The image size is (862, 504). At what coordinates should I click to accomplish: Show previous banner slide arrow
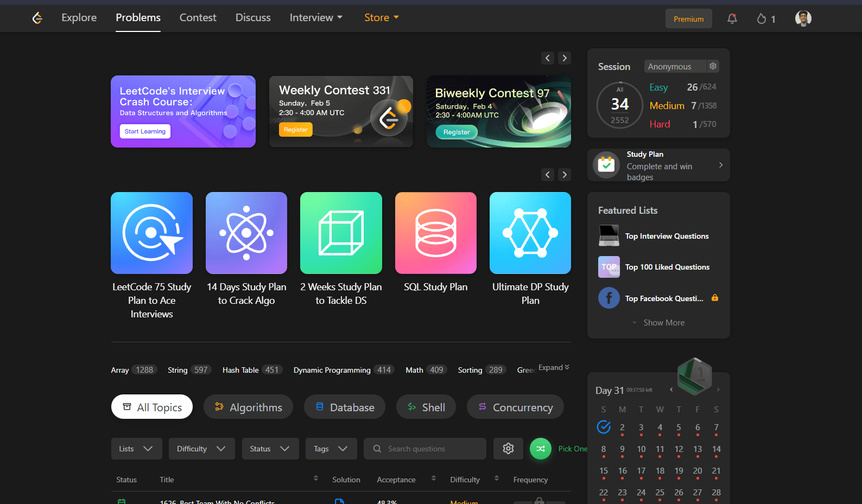548,58
